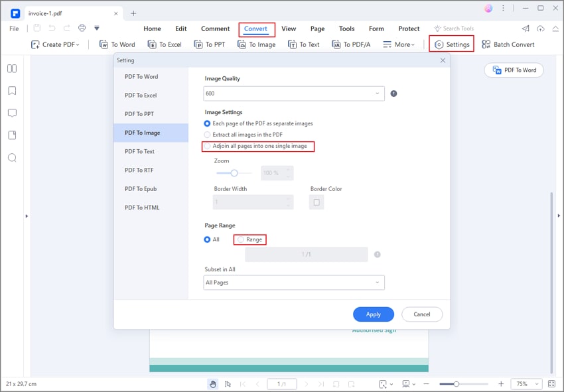The width and height of the screenshot is (564, 392).
Task: Open the quick access dropdown arrow
Action: pyautogui.click(x=97, y=28)
